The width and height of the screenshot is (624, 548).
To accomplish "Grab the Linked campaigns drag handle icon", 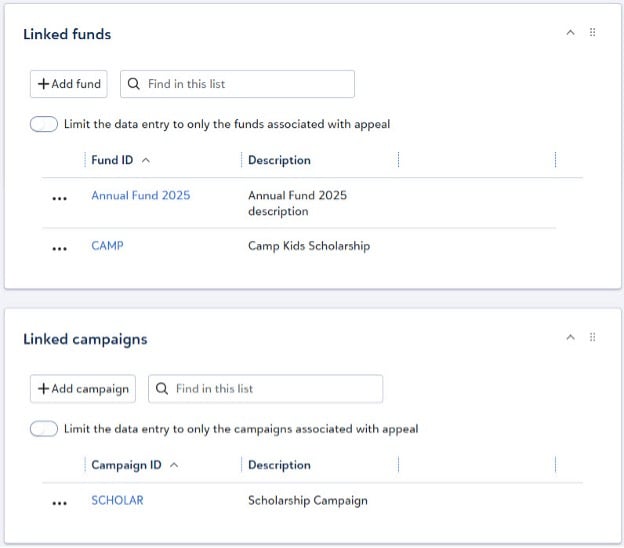I will click(x=592, y=337).
